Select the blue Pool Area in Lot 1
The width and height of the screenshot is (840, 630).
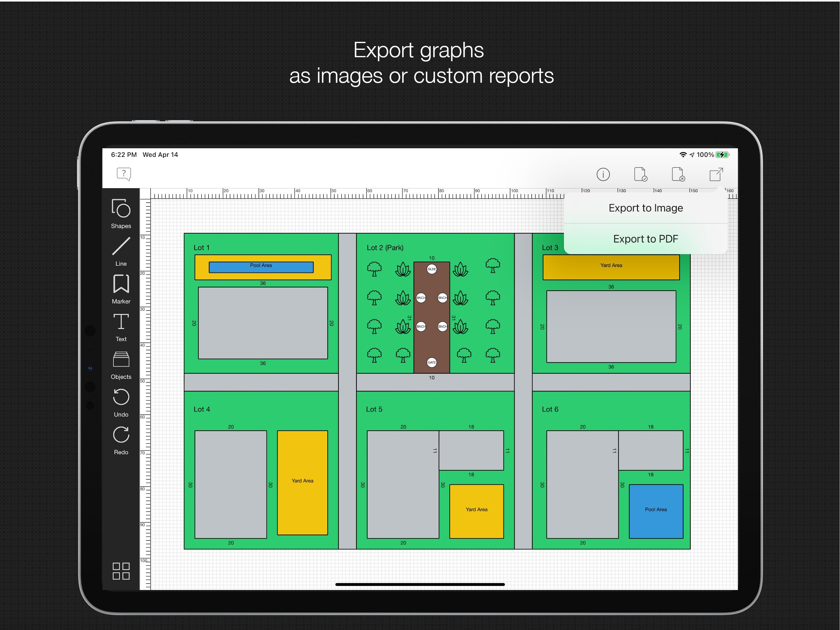click(261, 267)
